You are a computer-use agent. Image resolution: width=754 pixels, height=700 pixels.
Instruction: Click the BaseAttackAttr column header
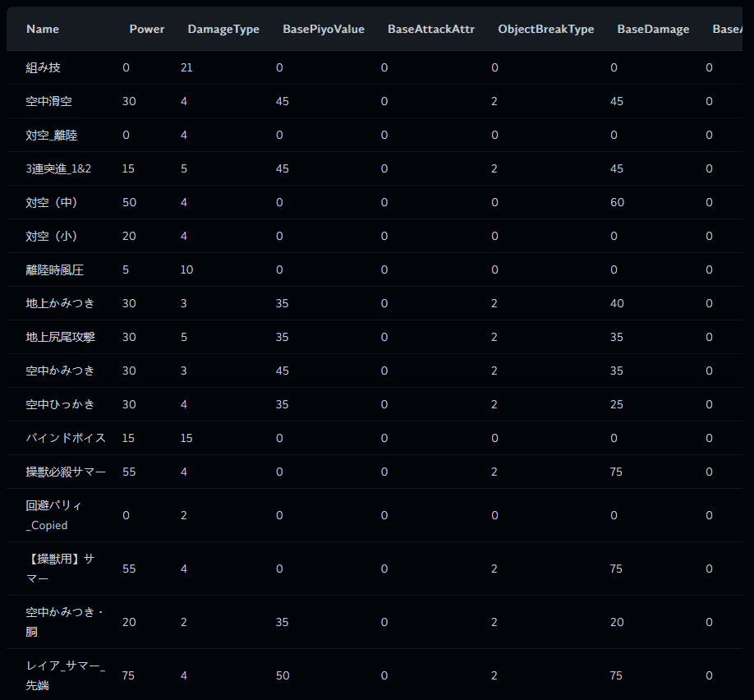point(431,29)
